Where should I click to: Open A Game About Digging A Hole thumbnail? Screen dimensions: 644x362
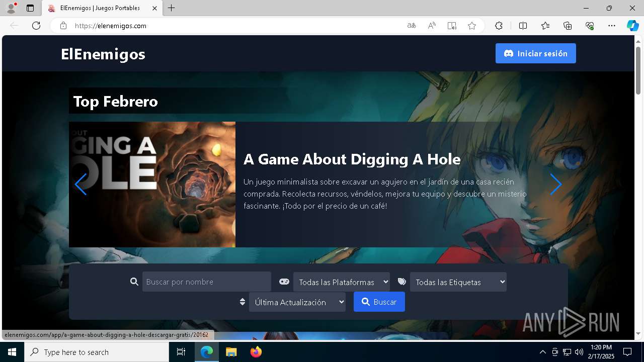coord(152,185)
